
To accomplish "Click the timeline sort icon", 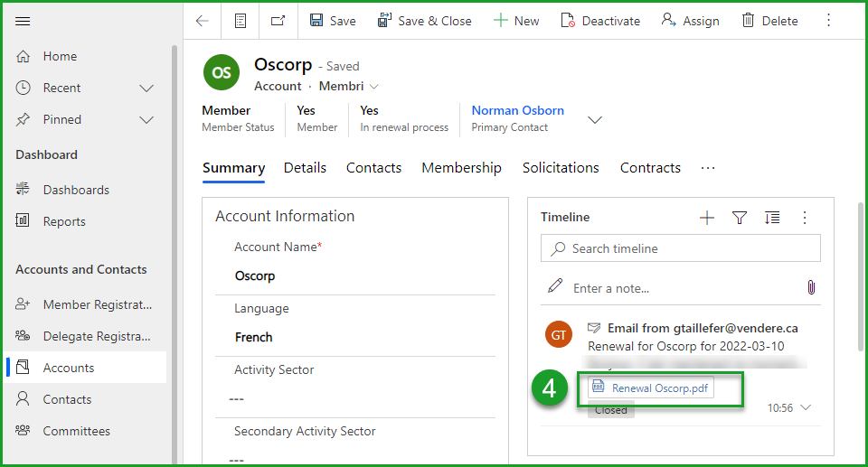I will (772, 218).
